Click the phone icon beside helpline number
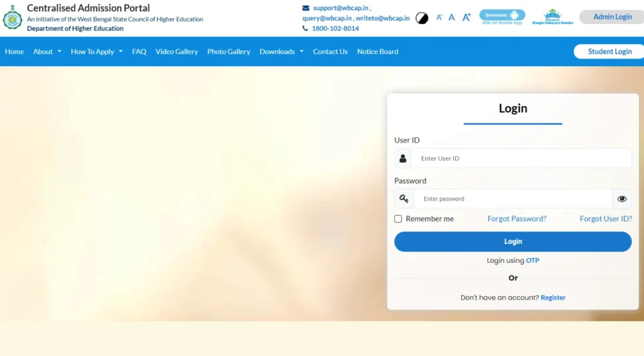 coord(305,28)
